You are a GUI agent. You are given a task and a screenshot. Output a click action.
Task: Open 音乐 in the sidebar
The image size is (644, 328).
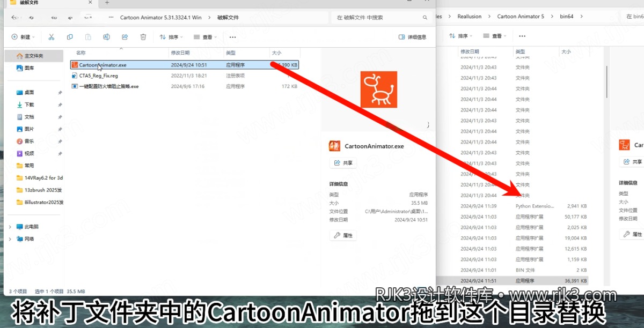tap(29, 141)
